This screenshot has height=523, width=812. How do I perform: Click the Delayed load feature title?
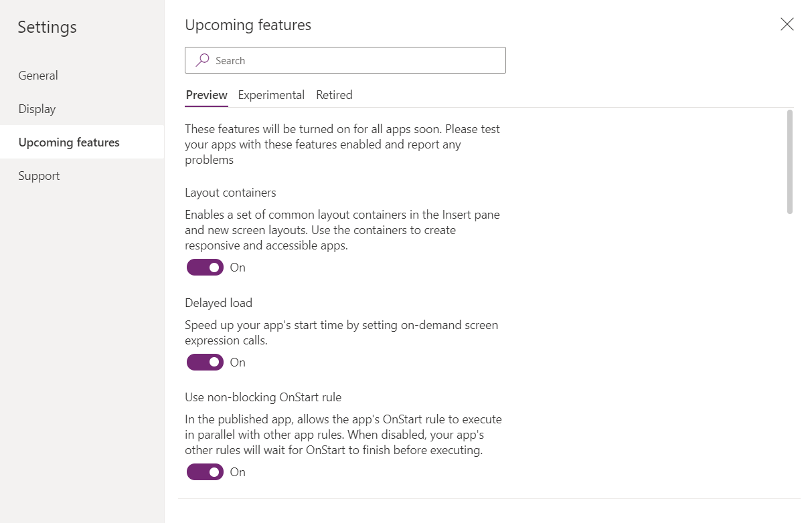coord(218,303)
